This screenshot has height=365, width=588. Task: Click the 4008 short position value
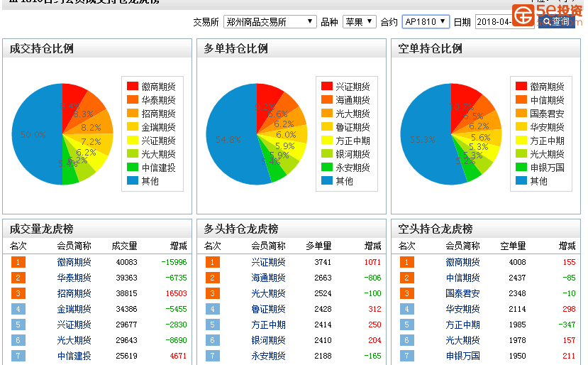click(517, 262)
